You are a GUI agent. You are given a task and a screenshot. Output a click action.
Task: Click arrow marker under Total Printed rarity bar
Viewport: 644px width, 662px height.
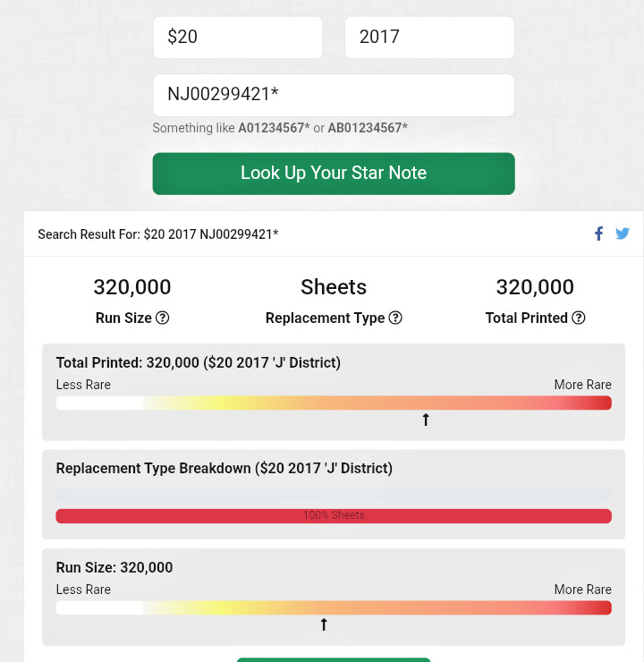pyautogui.click(x=426, y=420)
